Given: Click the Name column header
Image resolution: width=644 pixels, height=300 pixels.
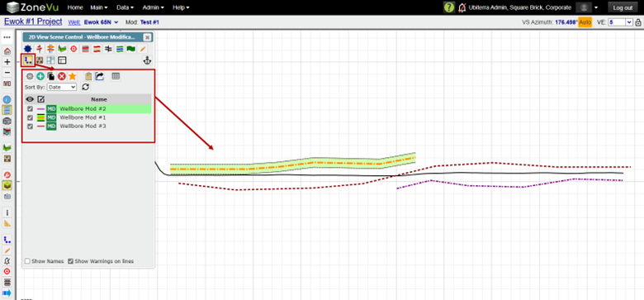Looking at the screenshot, I should click(x=99, y=99).
